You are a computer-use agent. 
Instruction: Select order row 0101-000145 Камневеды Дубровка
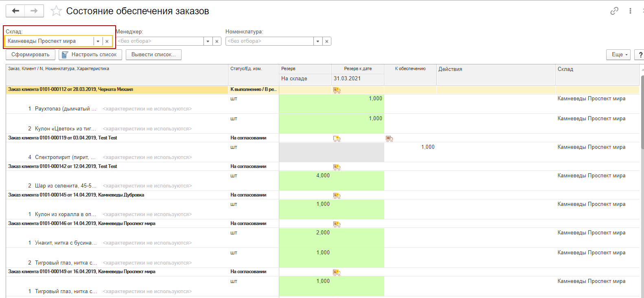[76, 195]
